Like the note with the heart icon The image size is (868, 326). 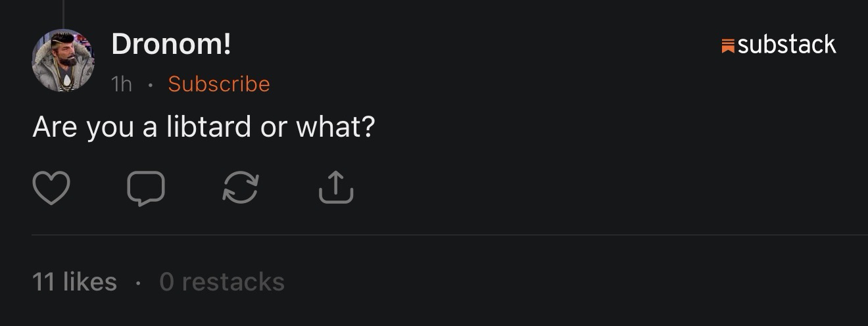[51, 187]
